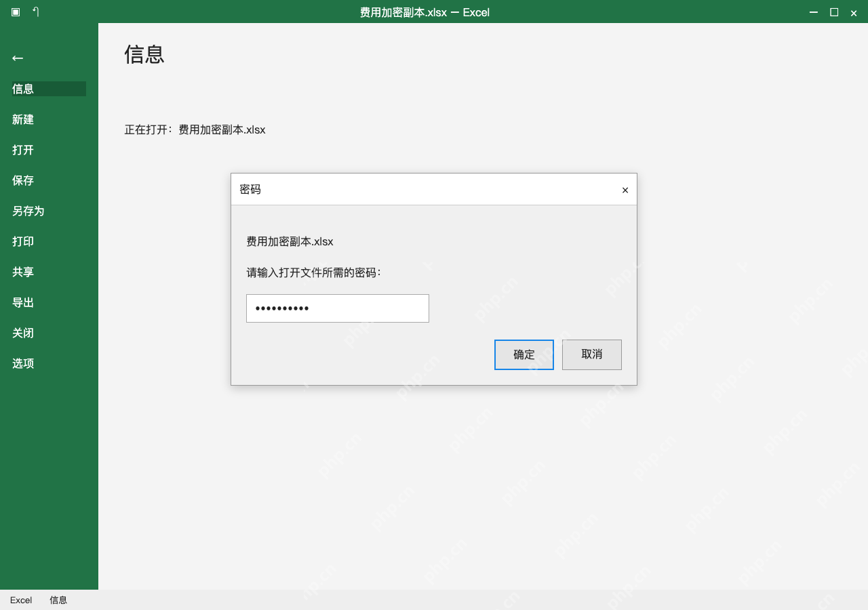Choose 关闭 in the sidebar menu
The width and height of the screenshot is (868, 610).
23,333
